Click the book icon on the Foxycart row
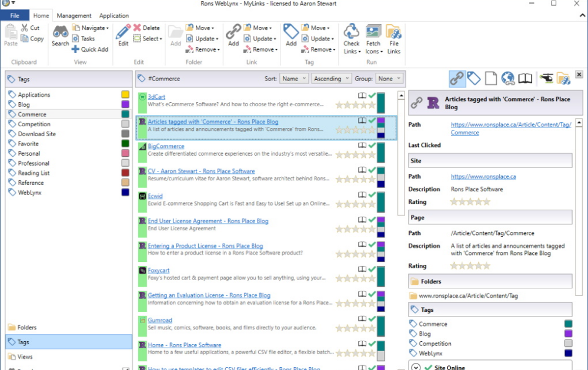Viewport: 588px width, 370px height. [362, 269]
